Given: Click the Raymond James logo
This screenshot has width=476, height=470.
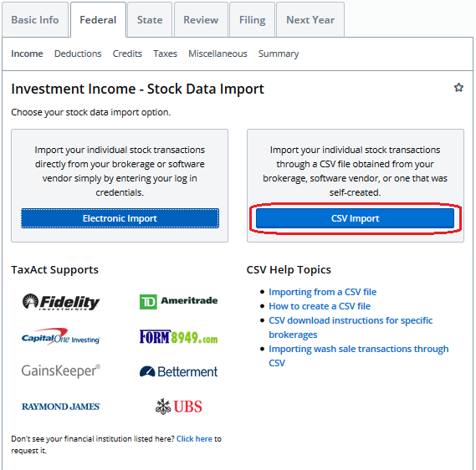Looking at the screenshot, I should point(61,406).
